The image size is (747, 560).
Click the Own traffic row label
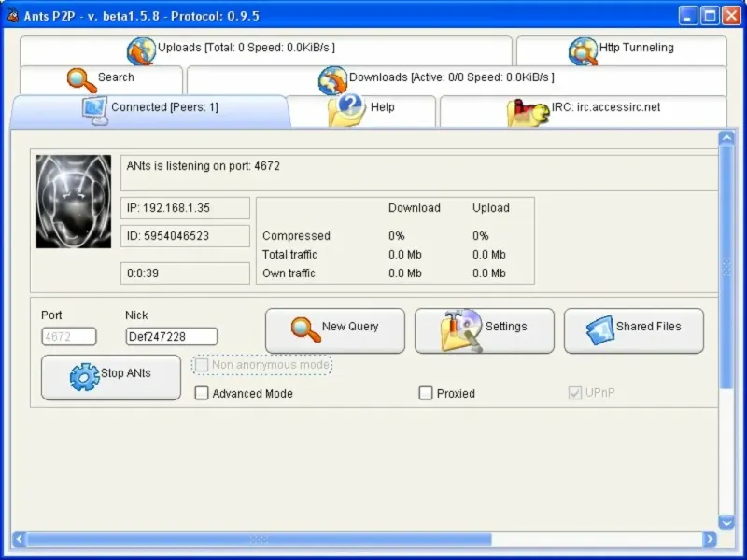point(289,273)
